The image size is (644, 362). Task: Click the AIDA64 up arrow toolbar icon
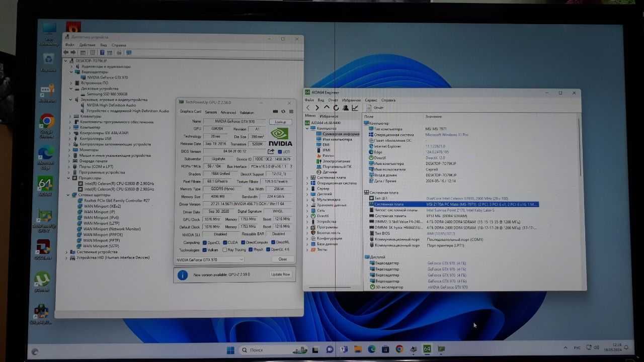[327, 108]
